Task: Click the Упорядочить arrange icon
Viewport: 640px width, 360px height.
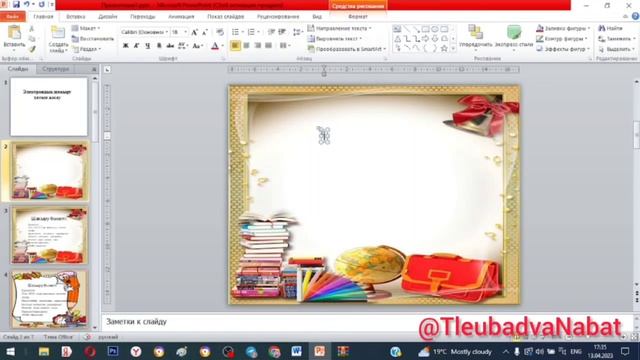Action: click(x=475, y=31)
